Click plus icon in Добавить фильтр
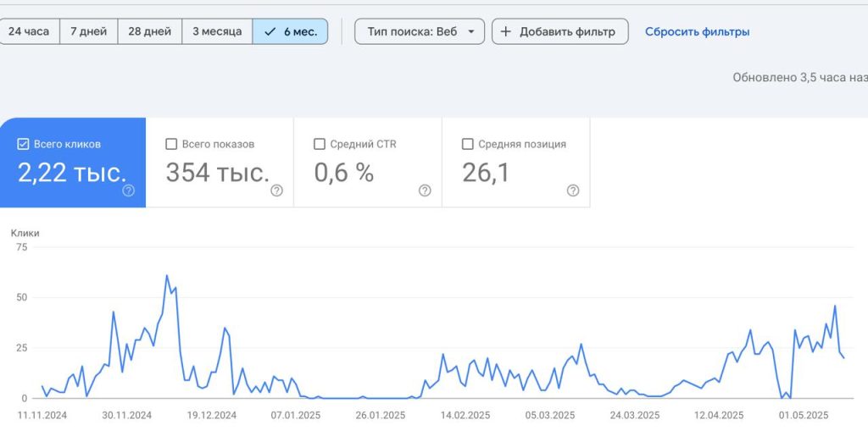 (505, 31)
